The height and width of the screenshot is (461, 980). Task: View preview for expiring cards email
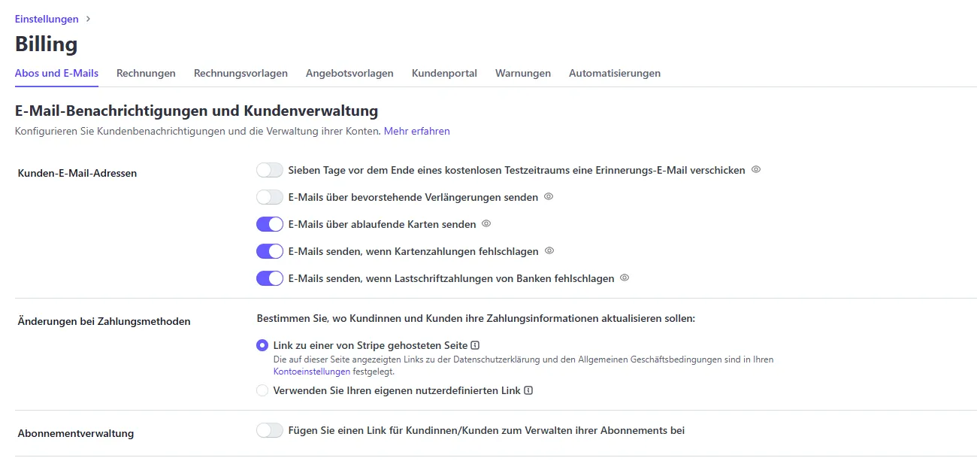pos(485,223)
